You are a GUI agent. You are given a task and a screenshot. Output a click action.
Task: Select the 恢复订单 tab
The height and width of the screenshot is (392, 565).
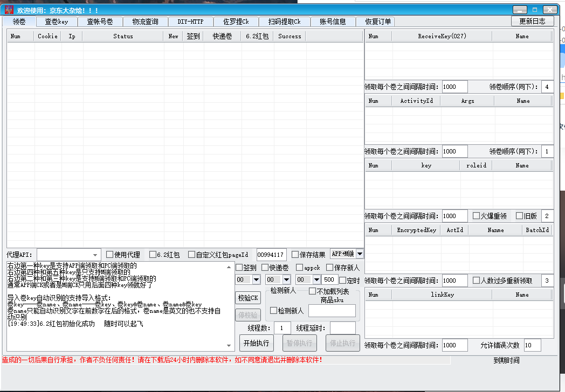[378, 22]
